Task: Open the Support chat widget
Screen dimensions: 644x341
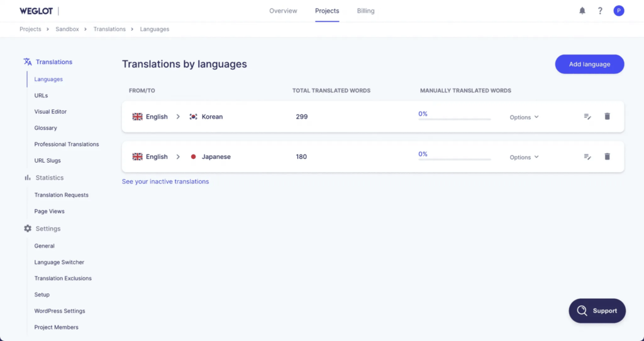Action: click(x=597, y=310)
